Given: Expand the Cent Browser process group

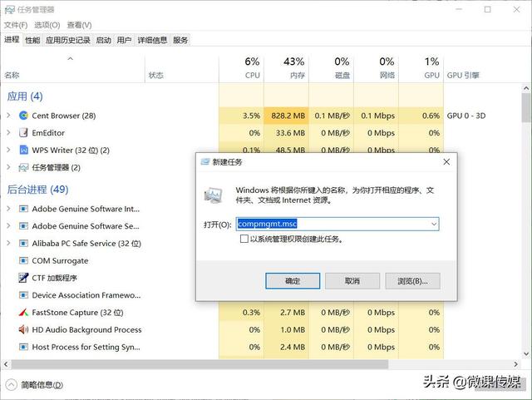Looking at the screenshot, I should click(8, 116).
